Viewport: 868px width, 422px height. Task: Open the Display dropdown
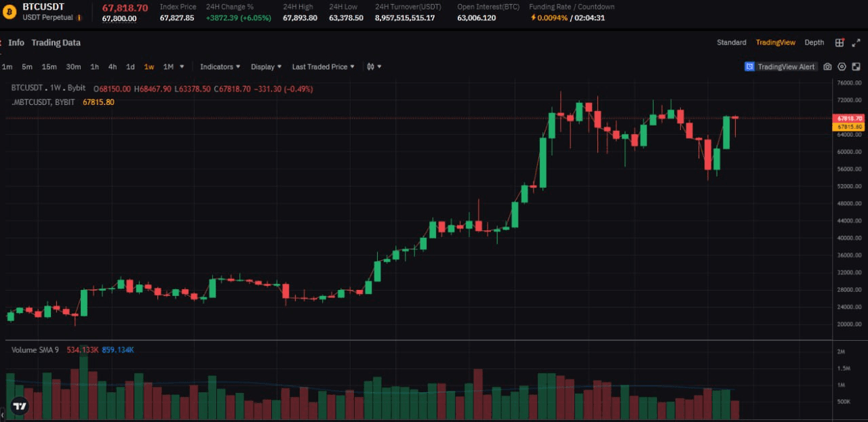(266, 67)
